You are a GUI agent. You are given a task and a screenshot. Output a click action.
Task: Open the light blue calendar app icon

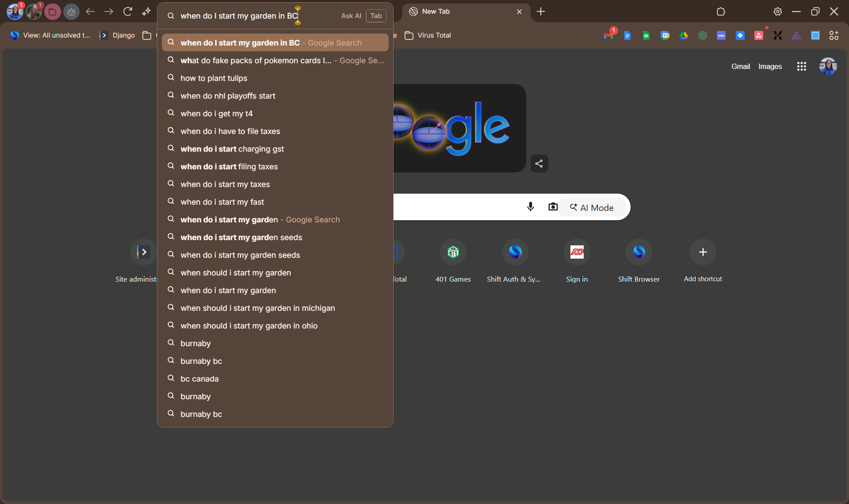pos(815,35)
